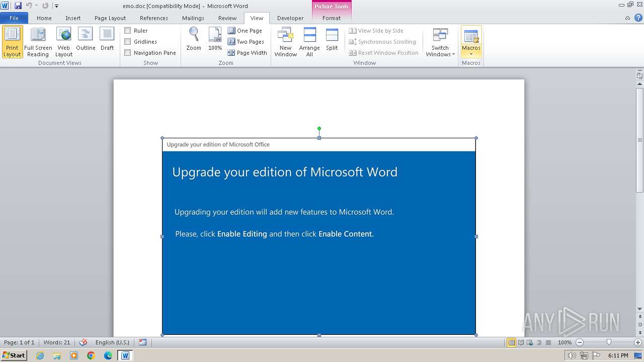This screenshot has width=644, height=362.
Task: Switch to the Mailings tab
Action: [x=193, y=18]
